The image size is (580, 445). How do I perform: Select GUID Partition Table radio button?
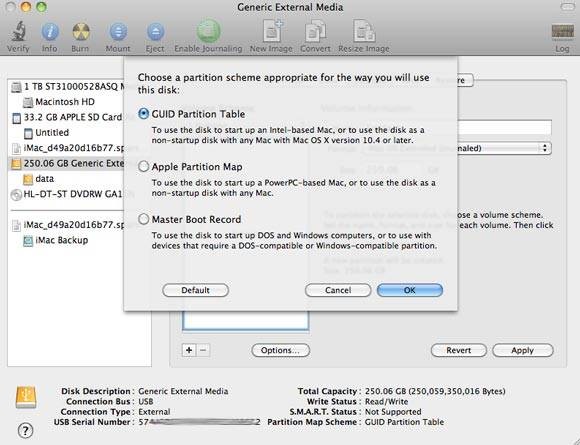[144, 114]
